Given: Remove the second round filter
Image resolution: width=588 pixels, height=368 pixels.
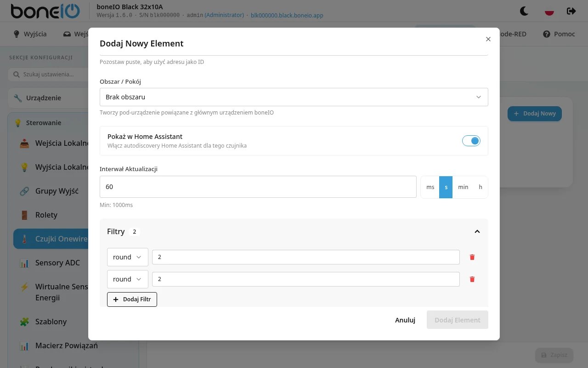Looking at the screenshot, I should (x=472, y=279).
